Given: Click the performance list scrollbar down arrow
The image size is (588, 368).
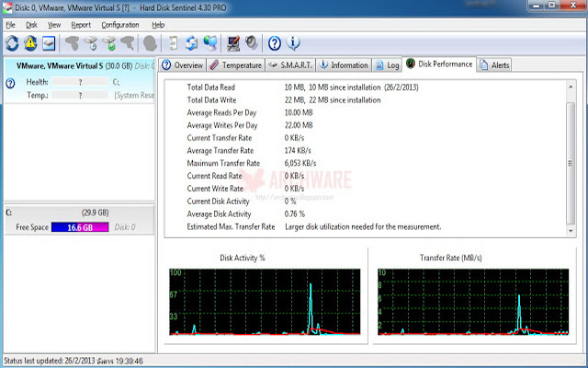Looking at the screenshot, I should pos(571,231).
